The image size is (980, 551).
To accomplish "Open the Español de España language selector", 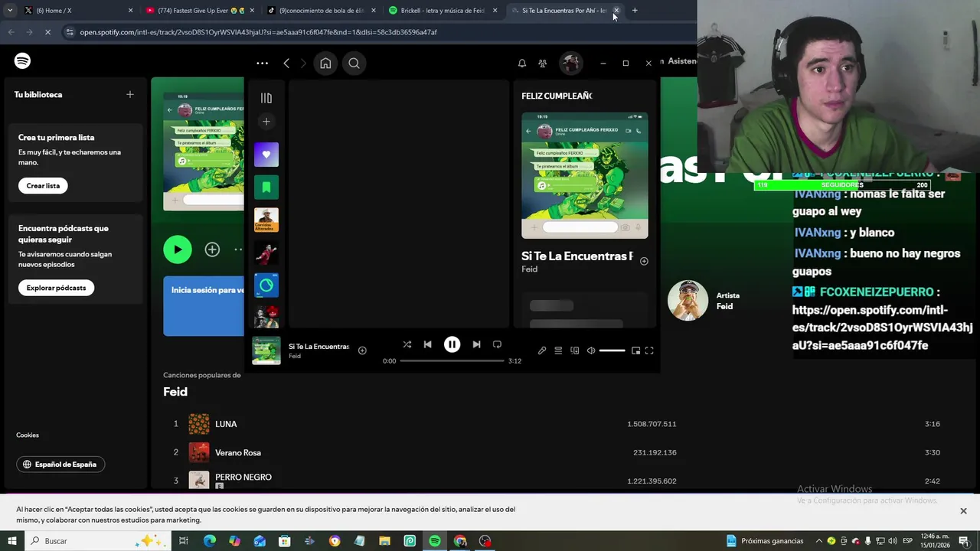I will [x=60, y=465].
